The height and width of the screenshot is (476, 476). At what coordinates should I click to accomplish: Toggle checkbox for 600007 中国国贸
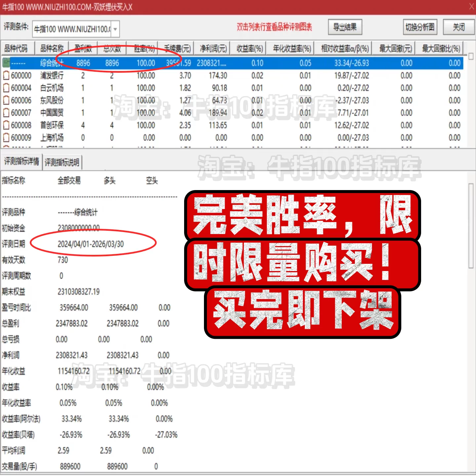coord(6,113)
